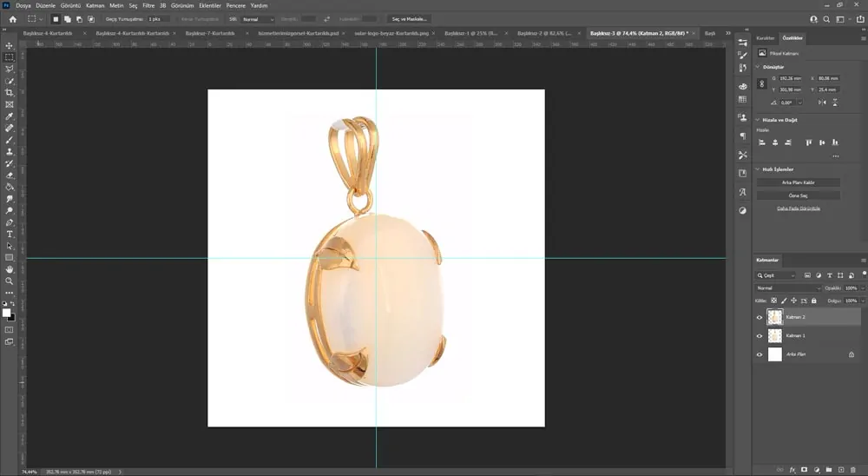
Task: Collapse the Hizala ve Dağıt section
Action: [x=758, y=120]
